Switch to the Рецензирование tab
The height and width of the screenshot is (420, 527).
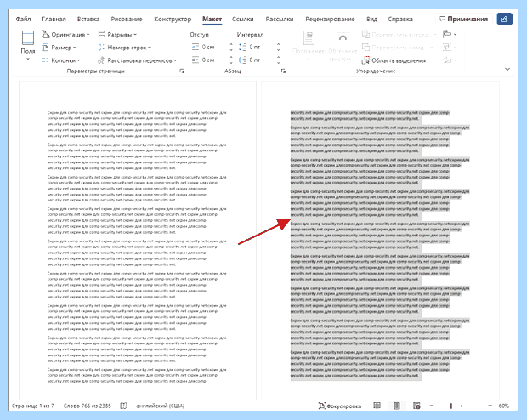[x=330, y=19]
